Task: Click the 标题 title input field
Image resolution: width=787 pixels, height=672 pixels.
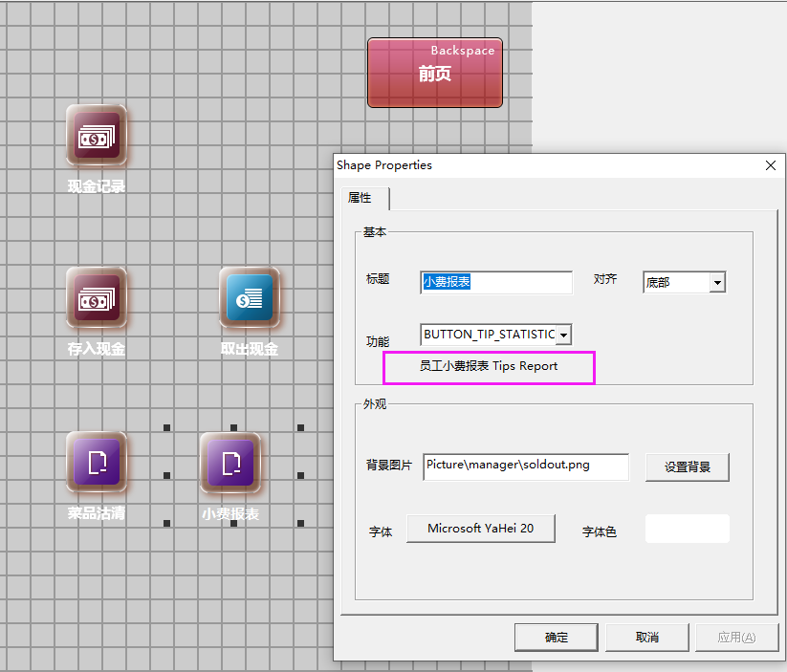Action: (496, 282)
